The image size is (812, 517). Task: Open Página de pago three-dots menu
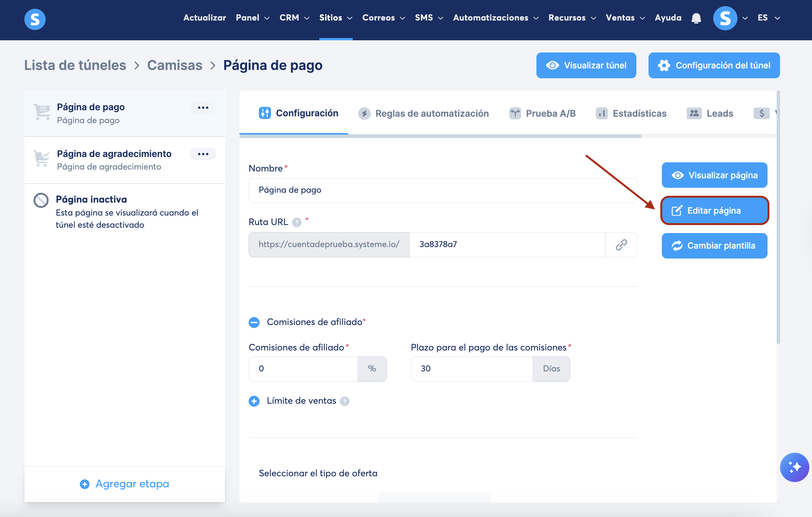click(203, 108)
